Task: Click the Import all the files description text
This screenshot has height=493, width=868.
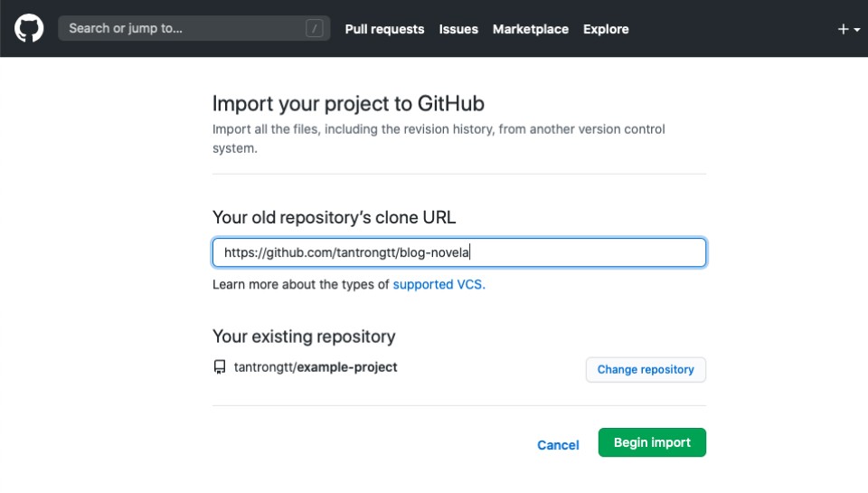Action: point(439,138)
